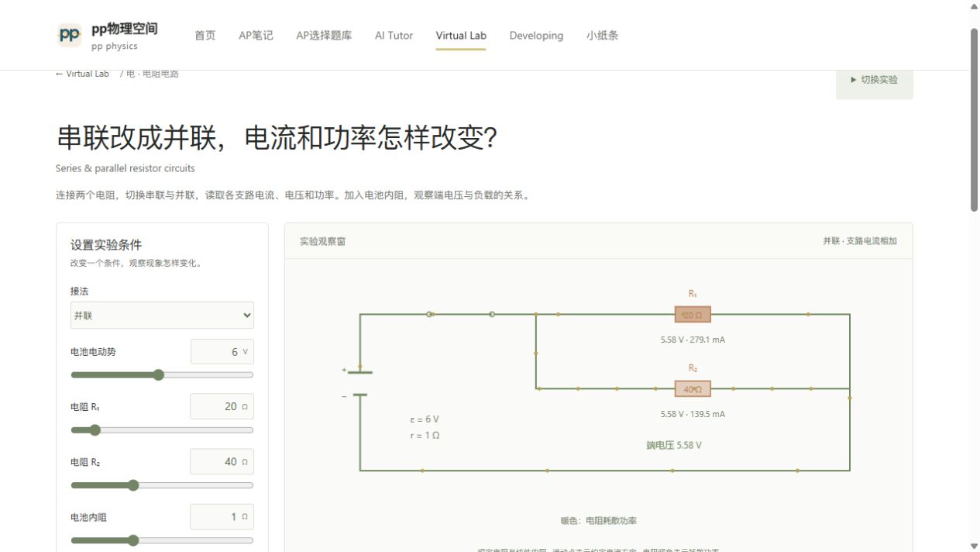Click the 电池电动势 value field
Screen dimensions: 980x552
click(x=222, y=352)
